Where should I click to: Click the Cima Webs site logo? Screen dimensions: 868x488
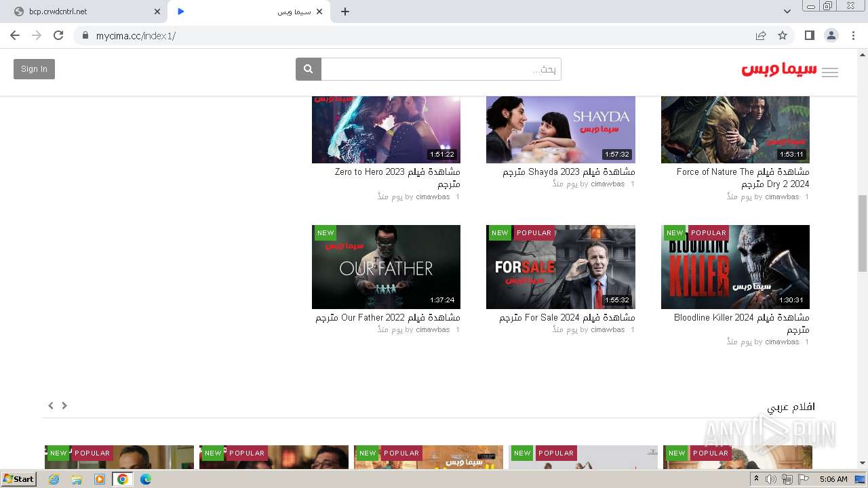click(779, 70)
